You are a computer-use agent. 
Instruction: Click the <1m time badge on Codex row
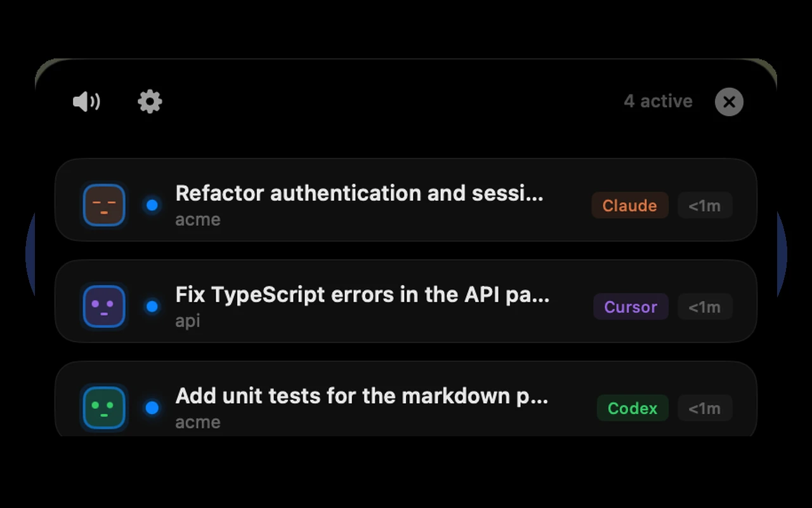[705, 408]
